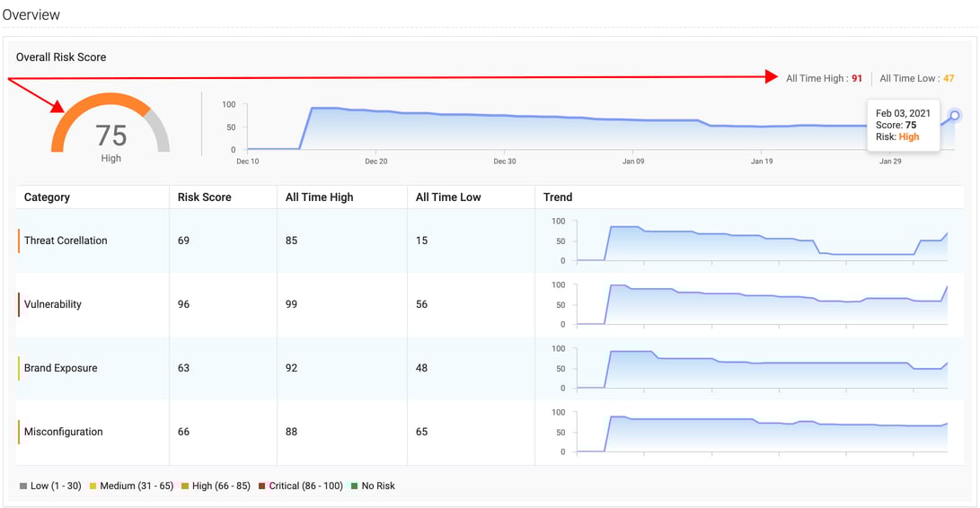The height and width of the screenshot is (508, 980).
Task: Click the gray Low legend swatch
Action: tap(23, 486)
